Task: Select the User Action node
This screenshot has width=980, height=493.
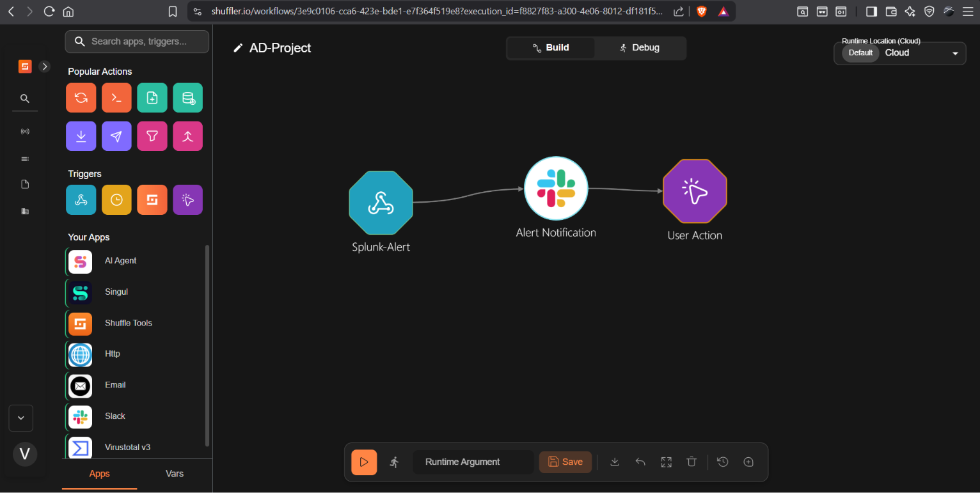Action: (x=695, y=191)
